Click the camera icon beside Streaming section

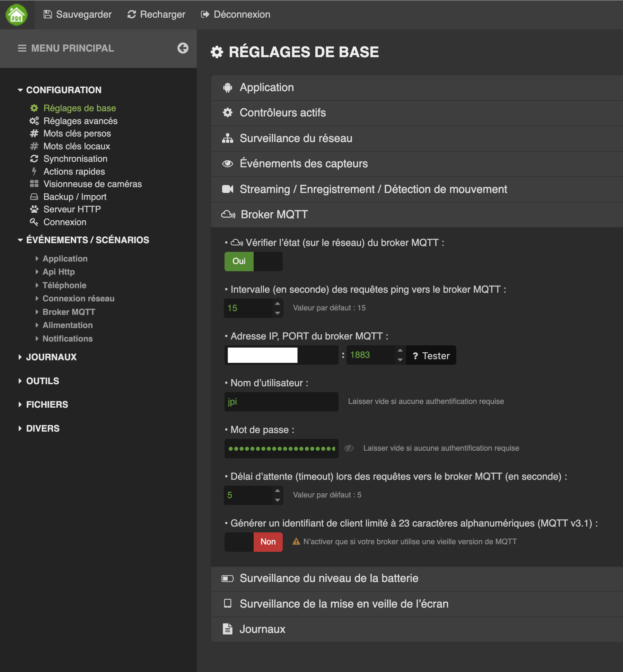click(x=228, y=189)
